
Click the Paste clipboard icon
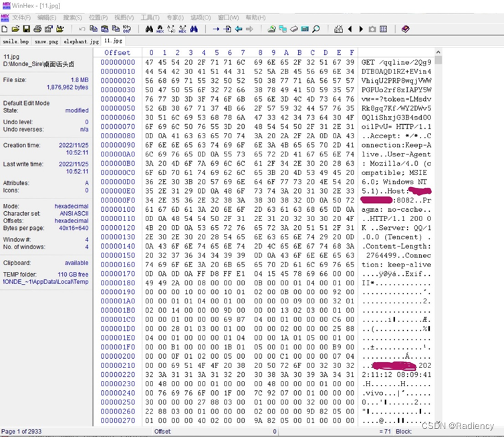pos(105,29)
